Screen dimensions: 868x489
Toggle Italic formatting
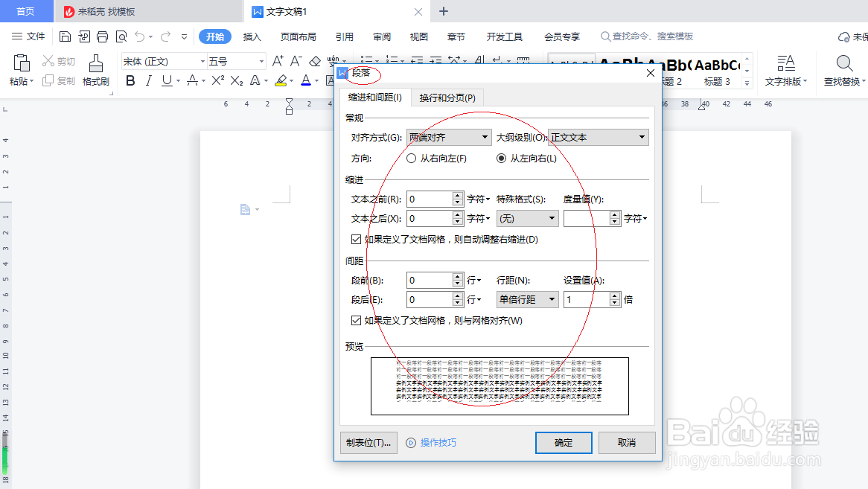tap(147, 79)
